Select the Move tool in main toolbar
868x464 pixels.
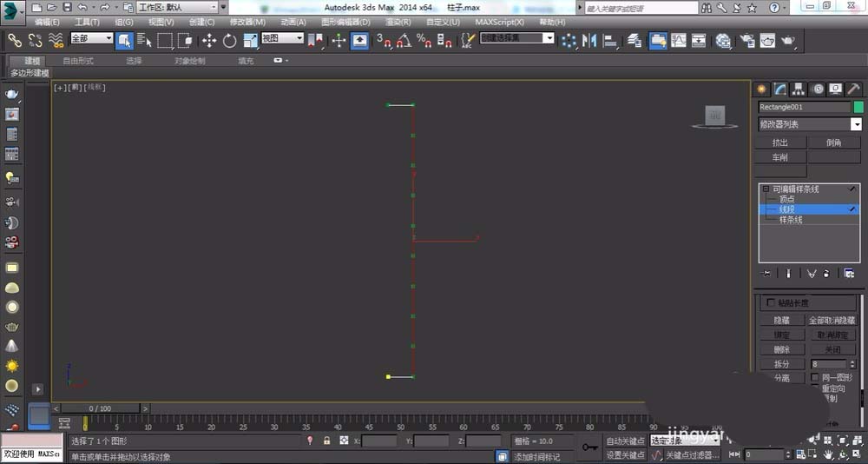(x=209, y=40)
